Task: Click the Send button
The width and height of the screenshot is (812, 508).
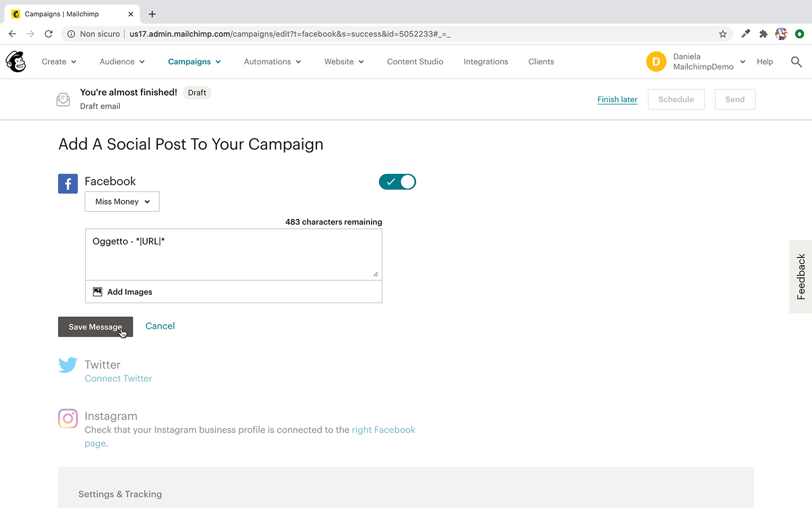Action: 735,99
